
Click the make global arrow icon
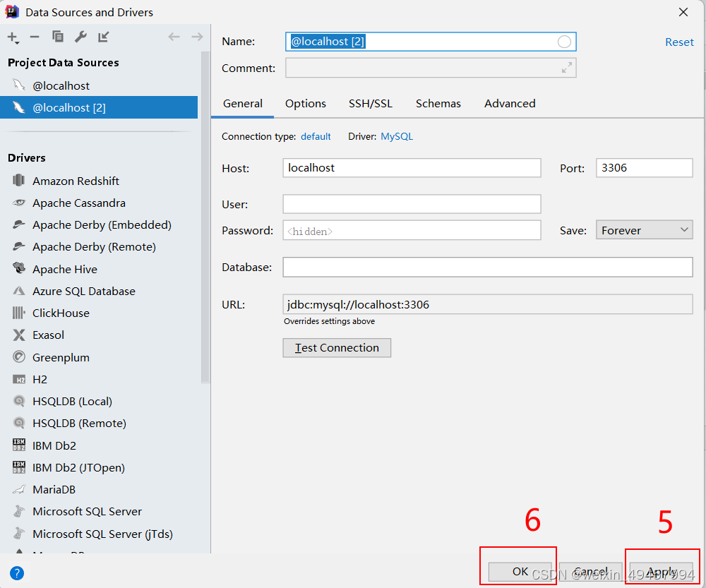pyautogui.click(x=104, y=37)
